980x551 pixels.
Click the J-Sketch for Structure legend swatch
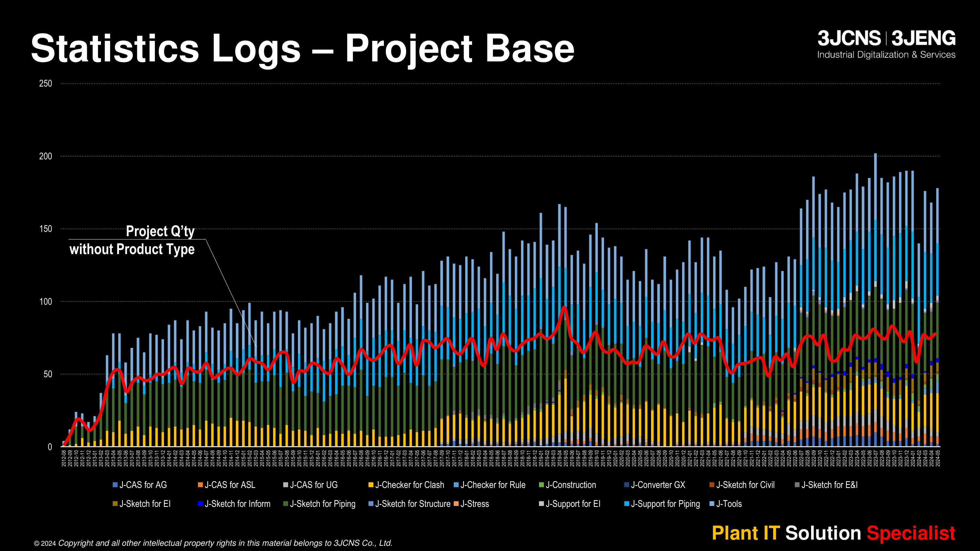tap(370, 504)
